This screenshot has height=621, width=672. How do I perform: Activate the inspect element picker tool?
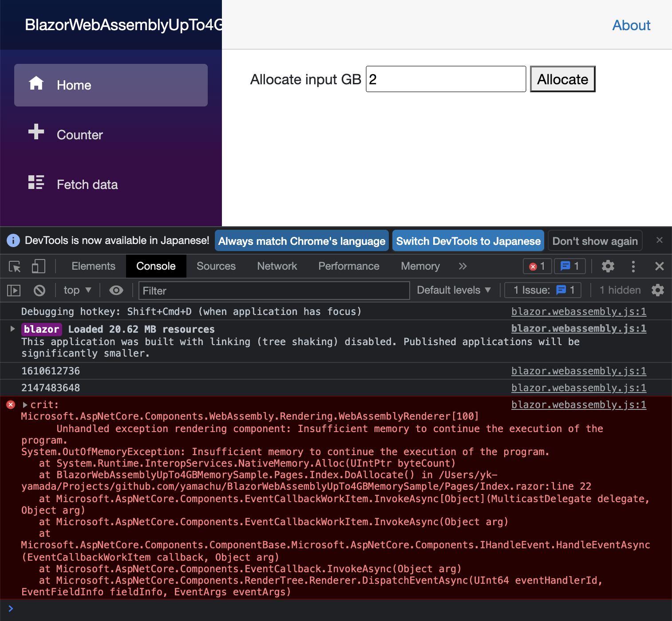[x=15, y=266]
